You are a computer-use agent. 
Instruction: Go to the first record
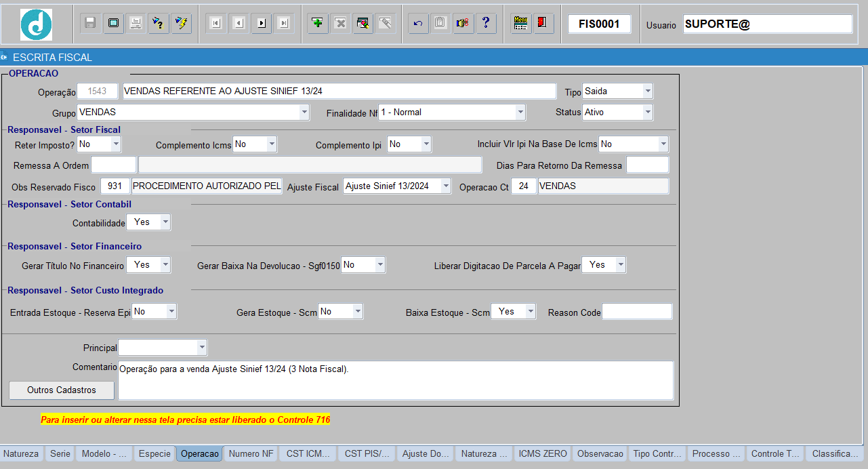tap(215, 23)
